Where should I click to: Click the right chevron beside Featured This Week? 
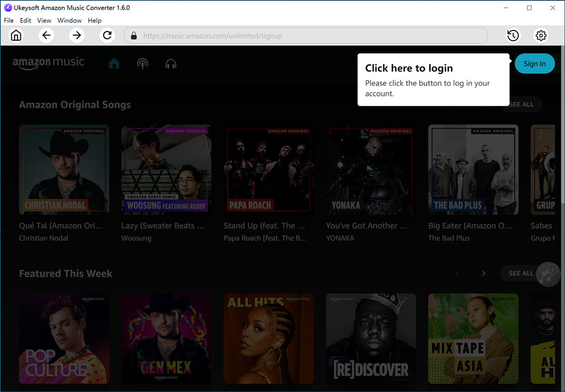484,273
